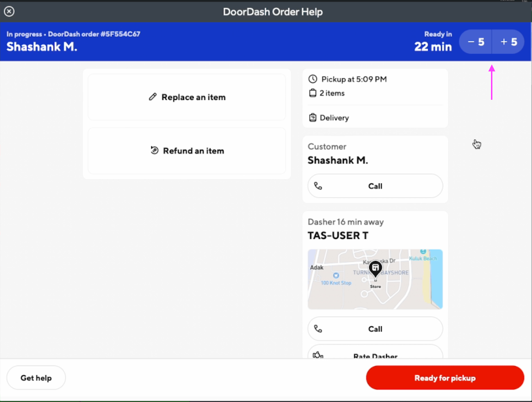
Task: Click phone icon in Dasher Call button
Action: pyautogui.click(x=318, y=329)
